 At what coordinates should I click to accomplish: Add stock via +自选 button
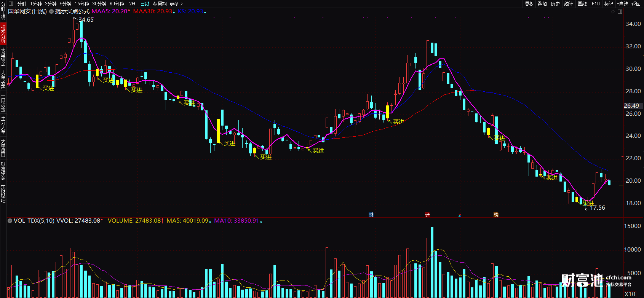click(x=622, y=4)
